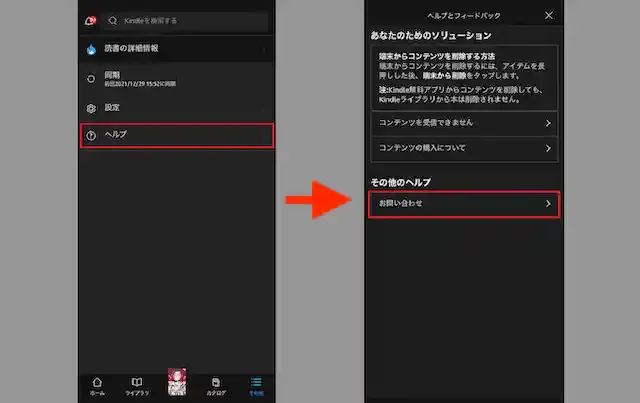Open 端末からコンテンツを削除する方法 article

[x=464, y=78]
